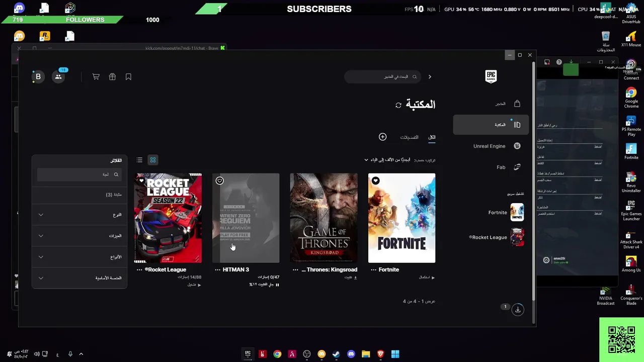Image resolution: width=644 pixels, height=362 pixels.
Task: Click taskbar volume speaker icon
Action: click(37, 354)
